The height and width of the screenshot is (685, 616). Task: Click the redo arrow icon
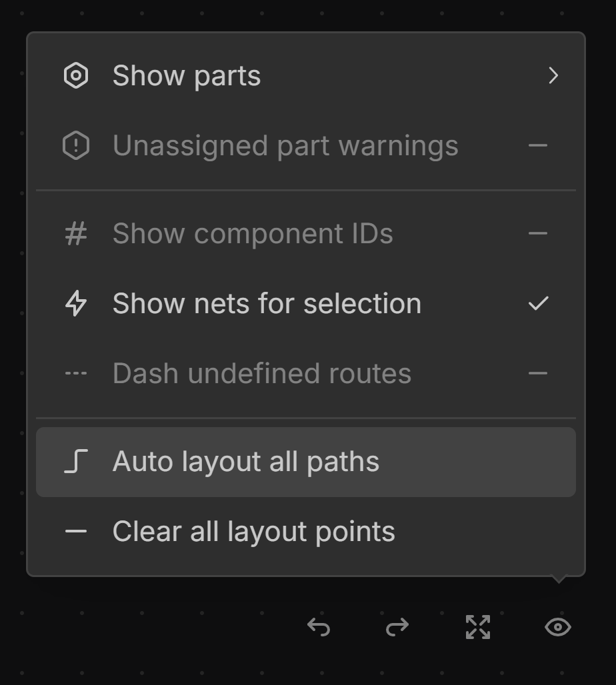(397, 627)
